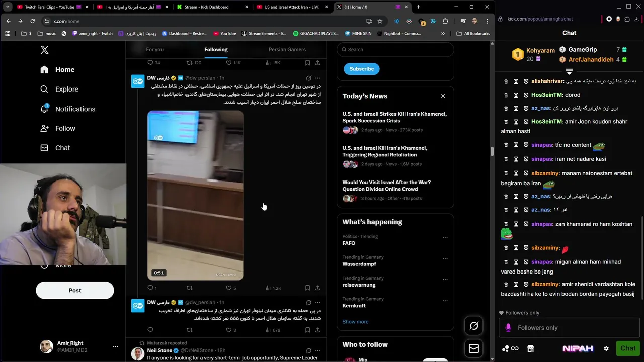Open the Grok floating button

point(474,326)
